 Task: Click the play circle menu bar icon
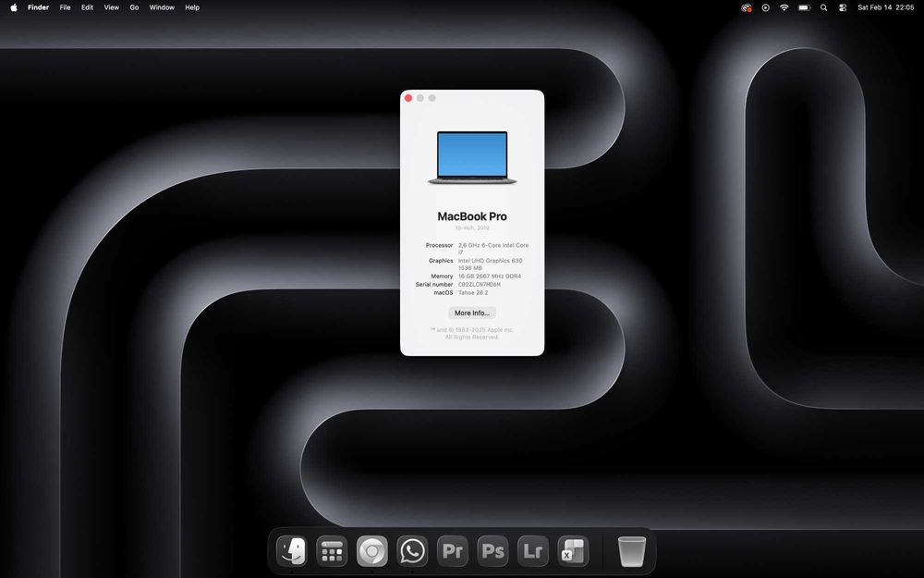[765, 7]
